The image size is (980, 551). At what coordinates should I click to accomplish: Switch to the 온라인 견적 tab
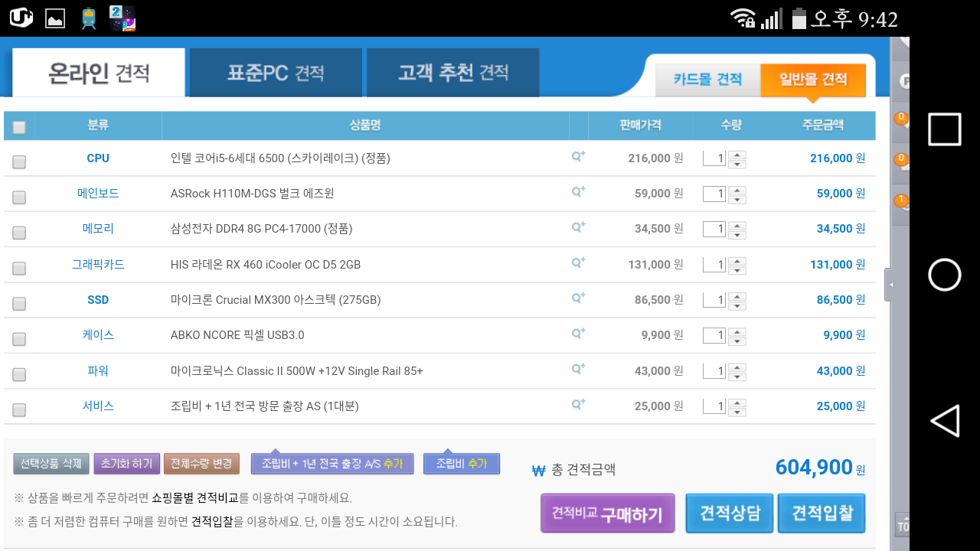(99, 73)
